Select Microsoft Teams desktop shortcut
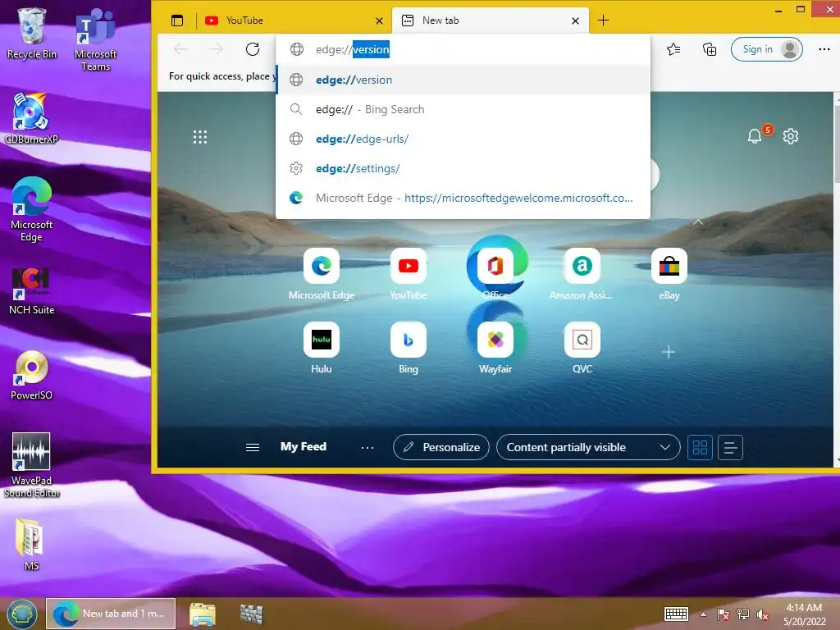 tap(95, 39)
